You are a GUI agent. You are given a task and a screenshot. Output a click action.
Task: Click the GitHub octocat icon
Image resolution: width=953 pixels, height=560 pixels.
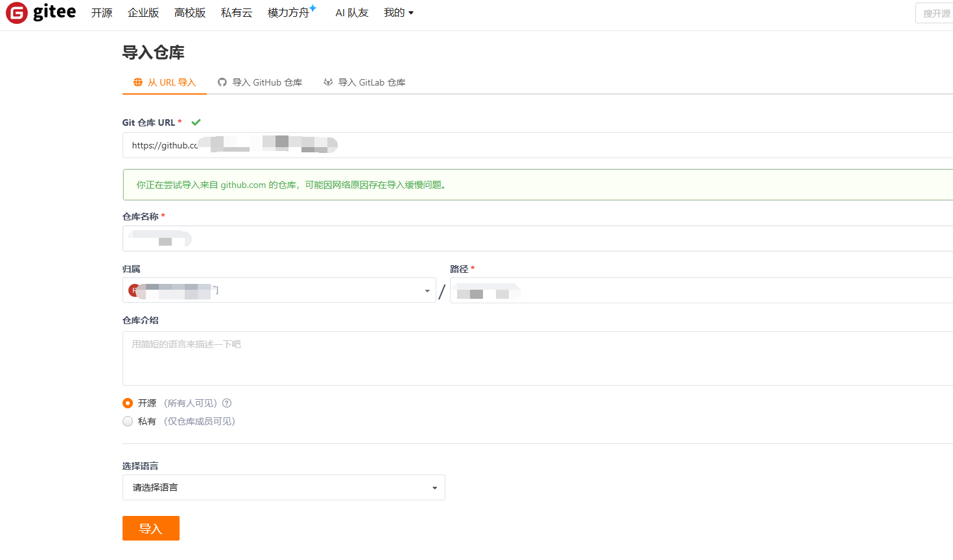222,82
